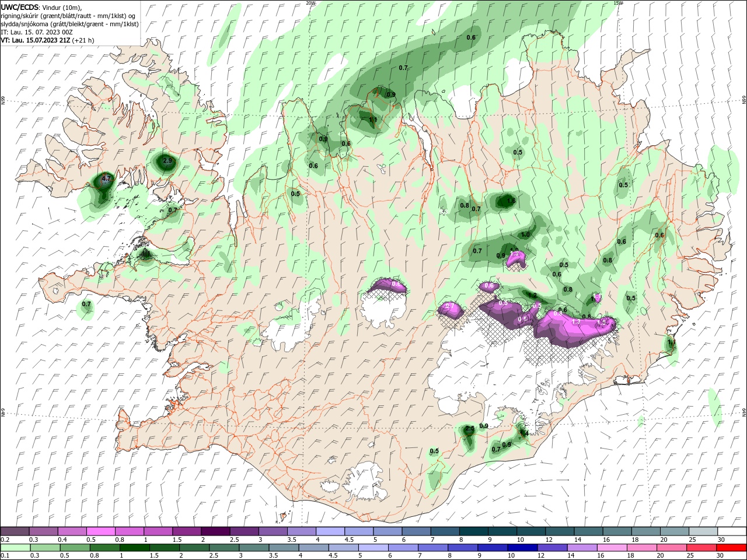Click the 1.4 precipitation value on the map
This screenshot has height=560, width=747.
click(x=523, y=433)
